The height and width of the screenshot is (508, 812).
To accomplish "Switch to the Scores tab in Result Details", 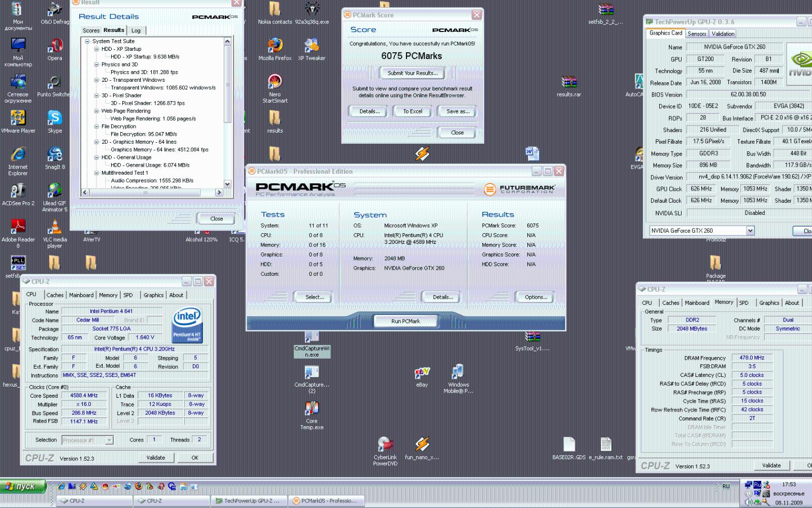I will coord(91,30).
